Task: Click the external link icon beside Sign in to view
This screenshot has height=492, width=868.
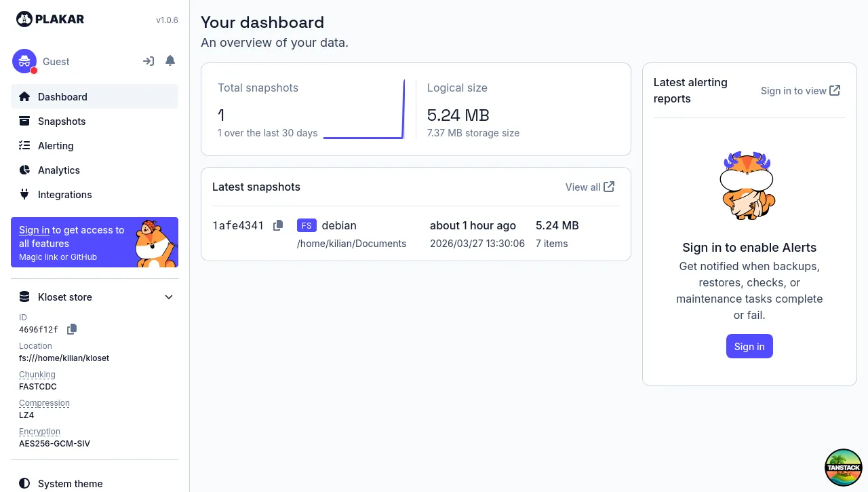Action: [835, 90]
